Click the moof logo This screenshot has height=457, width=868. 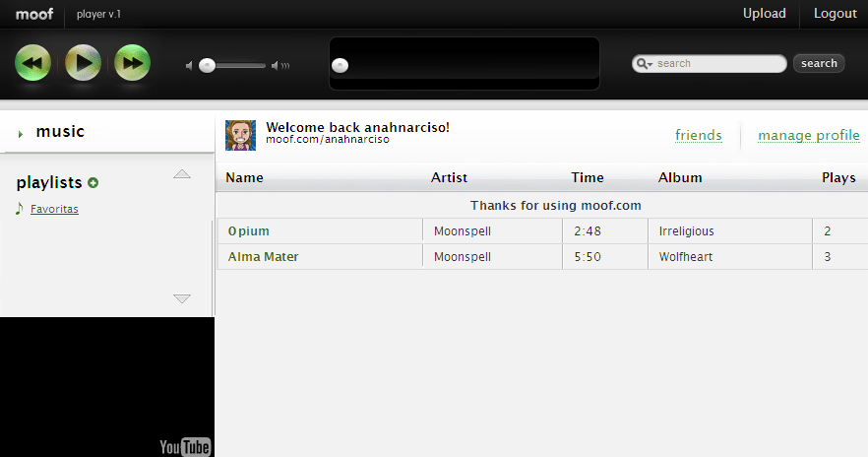tap(34, 14)
